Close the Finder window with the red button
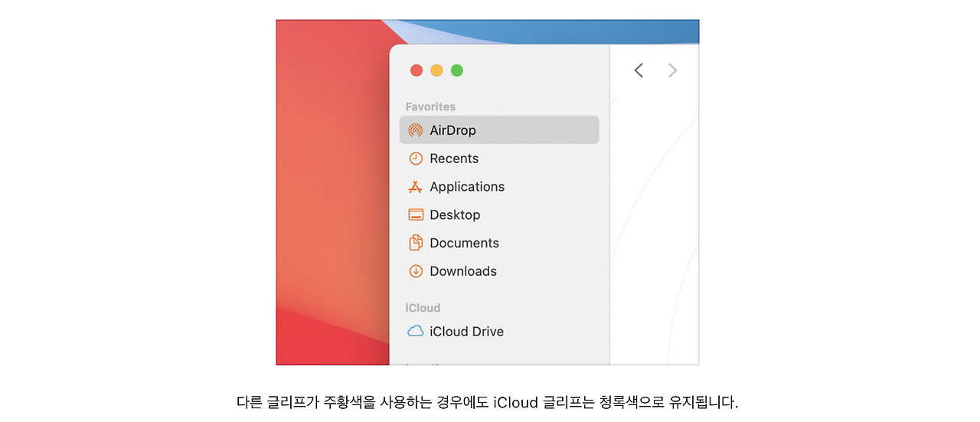 click(x=416, y=70)
